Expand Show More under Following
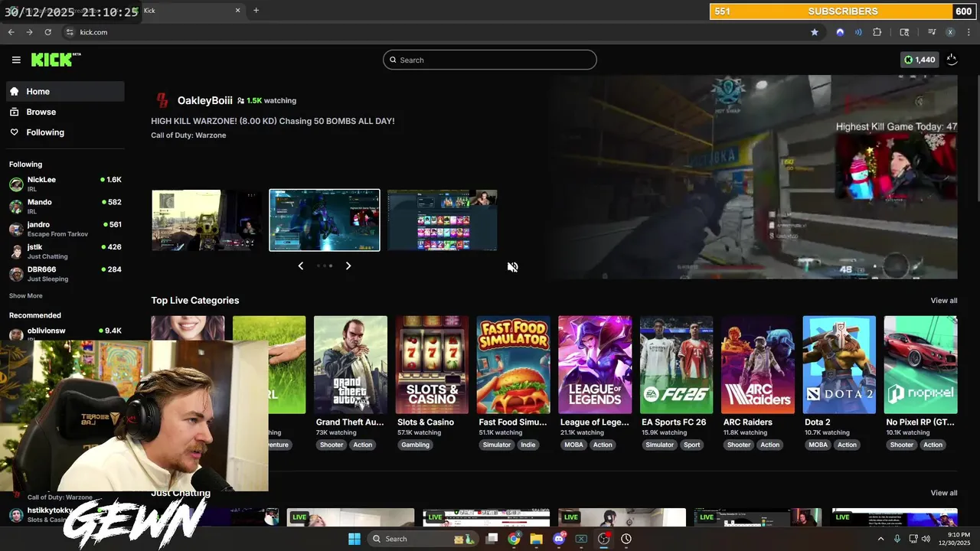 26,295
